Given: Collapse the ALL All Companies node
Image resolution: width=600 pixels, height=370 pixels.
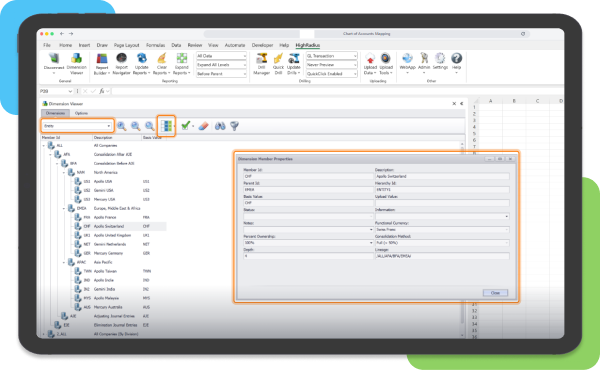Looking at the screenshot, I should point(44,146).
